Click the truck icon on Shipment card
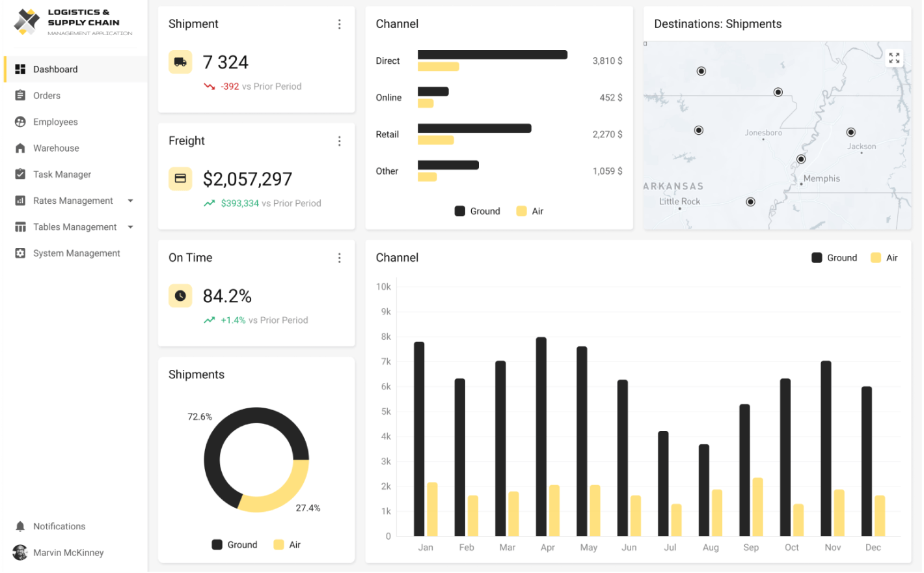 [180, 62]
